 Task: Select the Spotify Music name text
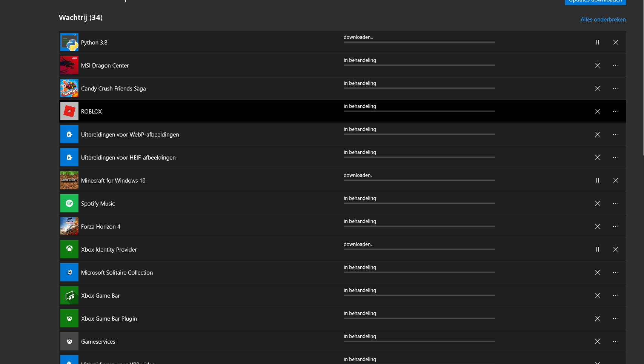point(98,204)
